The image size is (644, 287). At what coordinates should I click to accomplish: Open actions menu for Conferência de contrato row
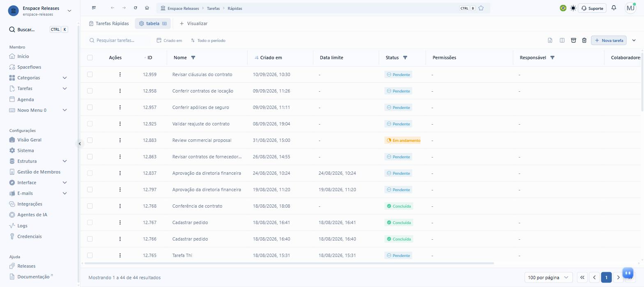point(120,206)
